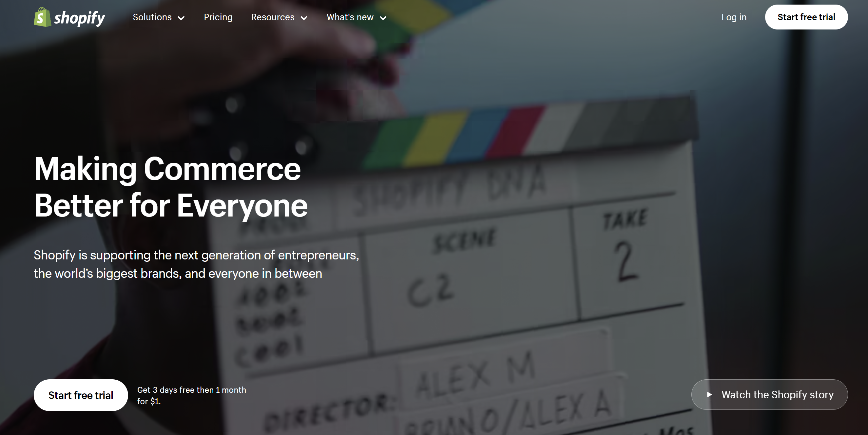Open the Solutions menu

152,17
